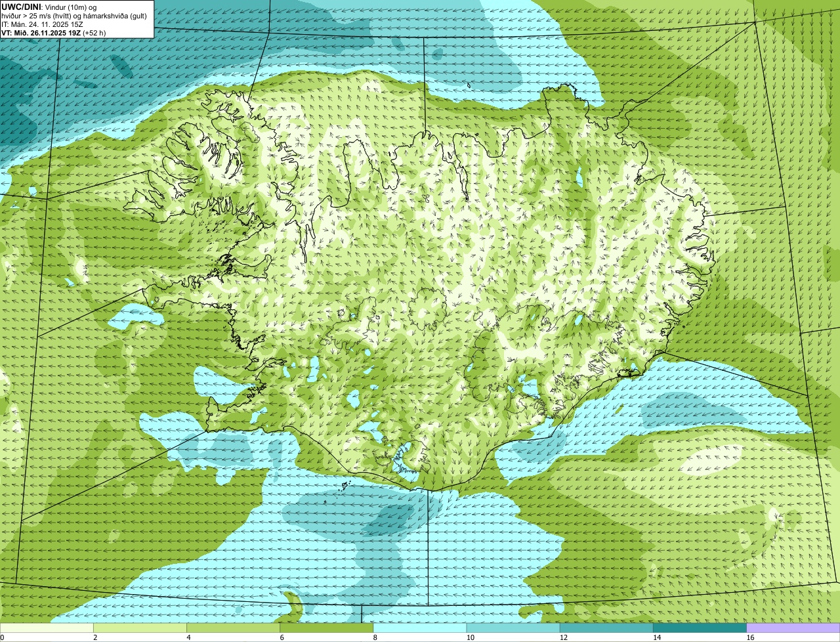The width and height of the screenshot is (840, 642).
Task: Click the 4–6 m/s legend color swatch
Action: (x=234, y=628)
